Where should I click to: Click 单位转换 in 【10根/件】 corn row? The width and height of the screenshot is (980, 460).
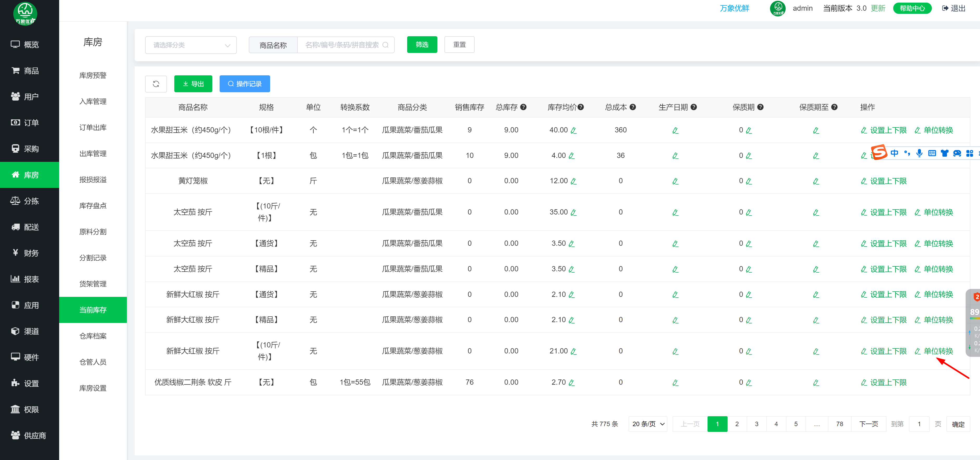934,130
